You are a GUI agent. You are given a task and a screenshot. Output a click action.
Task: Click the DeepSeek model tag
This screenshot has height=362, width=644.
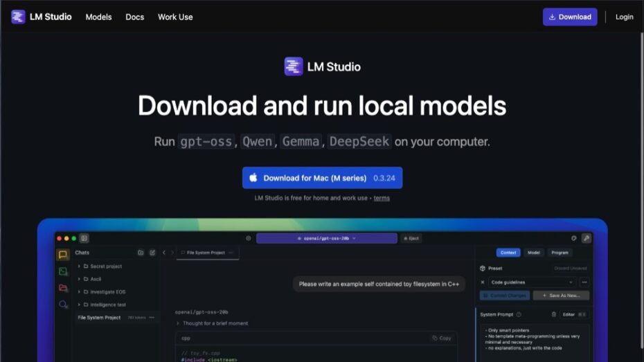pyautogui.click(x=359, y=142)
